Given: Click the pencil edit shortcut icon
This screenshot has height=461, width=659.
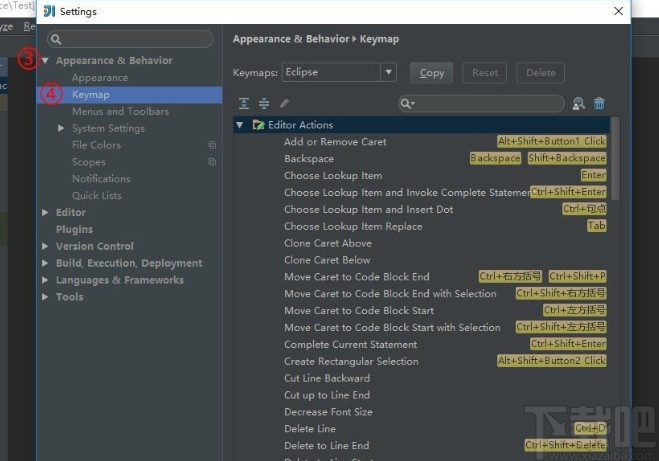Looking at the screenshot, I should [284, 103].
